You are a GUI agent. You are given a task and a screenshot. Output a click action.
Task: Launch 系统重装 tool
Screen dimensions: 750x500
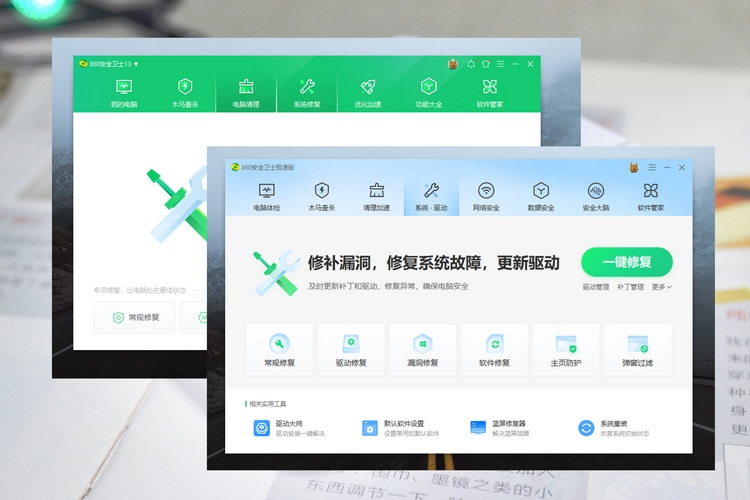pos(613,428)
